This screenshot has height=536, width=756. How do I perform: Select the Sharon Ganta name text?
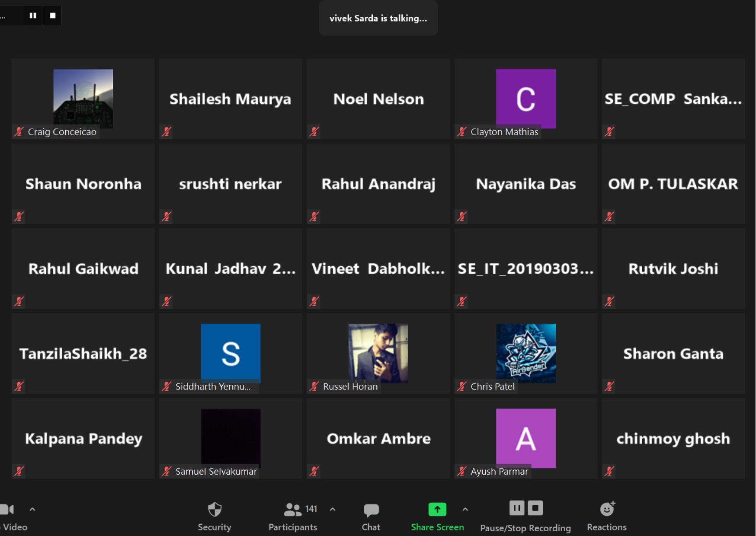tap(673, 354)
